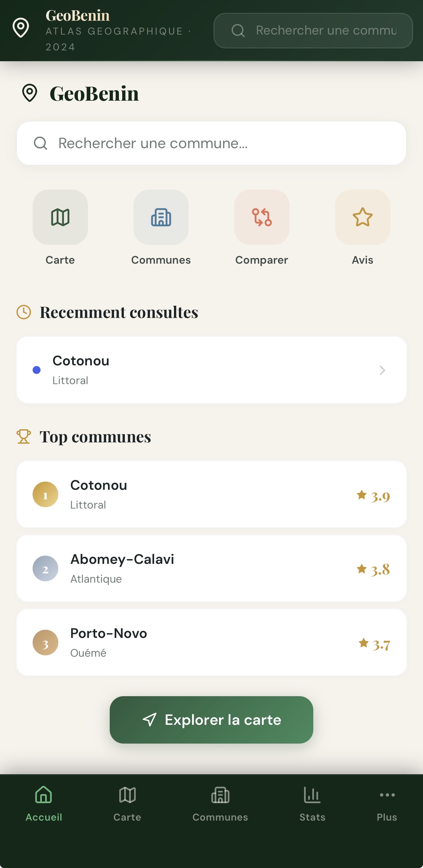Open top-ranked Cotonou card with 3.9 rating
423x868 pixels.
(211, 494)
